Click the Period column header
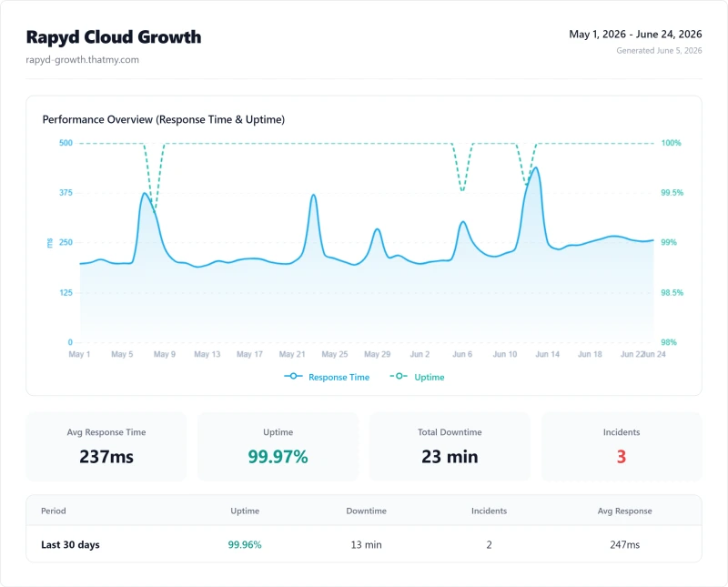Viewport: 728px width, 587px height. (x=54, y=511)
